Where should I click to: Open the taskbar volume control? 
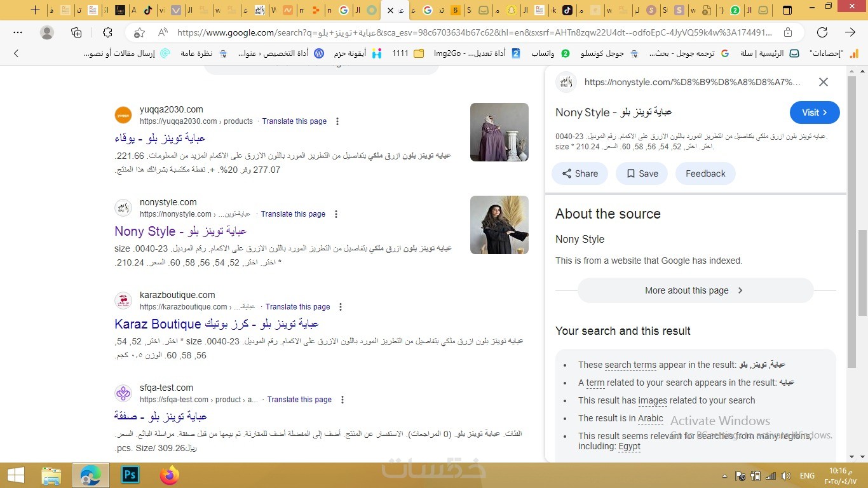coord(786,476)
